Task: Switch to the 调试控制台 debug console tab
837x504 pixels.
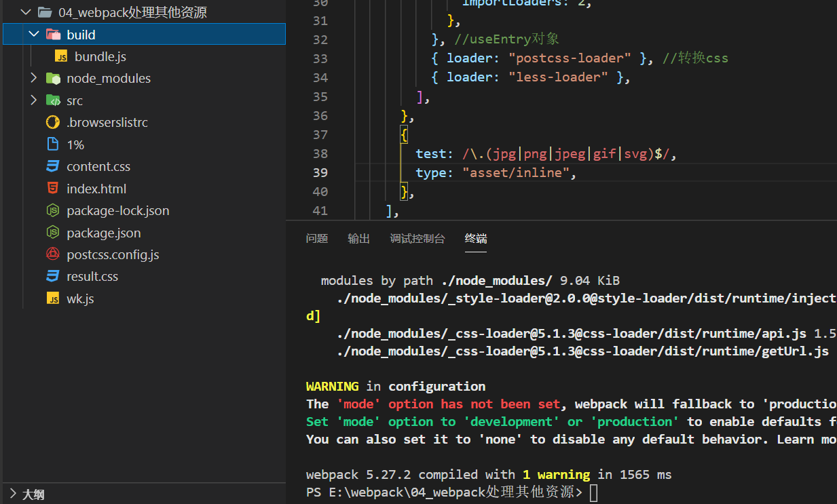Action: click(x=417, y=238)
